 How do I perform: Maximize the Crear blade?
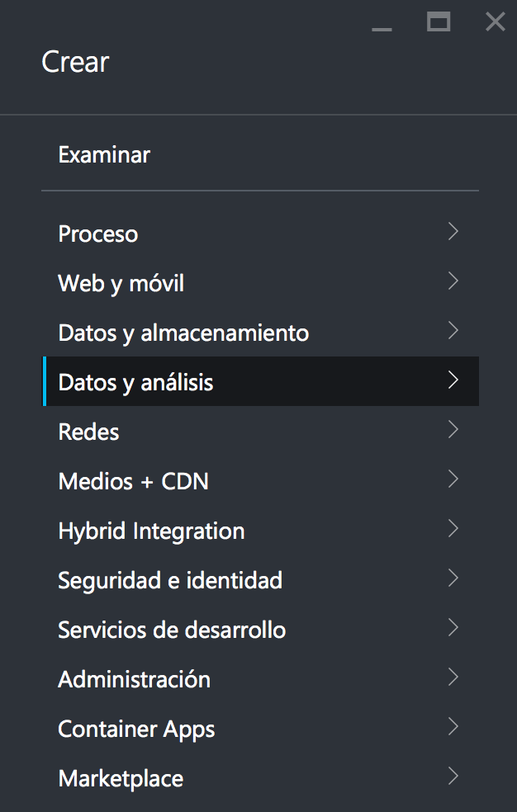click(439, 22)
